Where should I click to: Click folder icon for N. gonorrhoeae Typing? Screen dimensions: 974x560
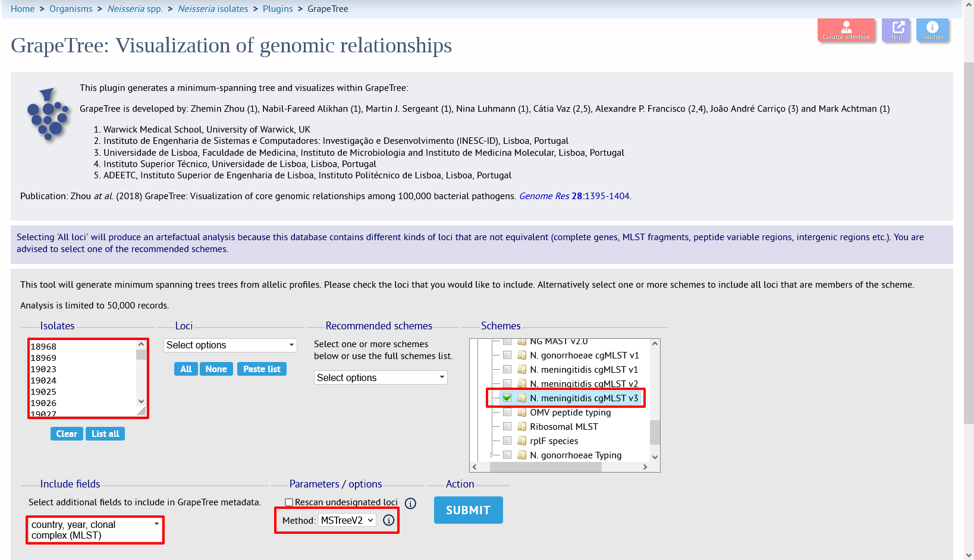click(x=522, y=455)
